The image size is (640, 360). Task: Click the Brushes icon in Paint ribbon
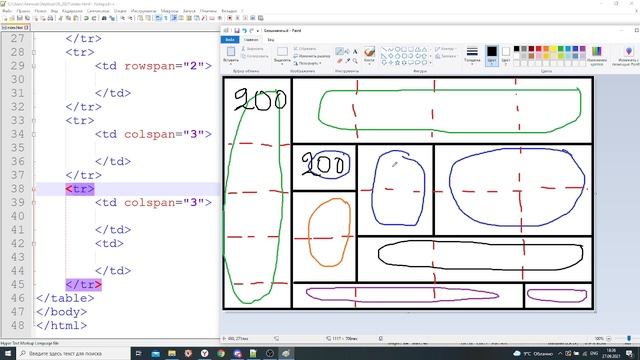tap(369, 52)
